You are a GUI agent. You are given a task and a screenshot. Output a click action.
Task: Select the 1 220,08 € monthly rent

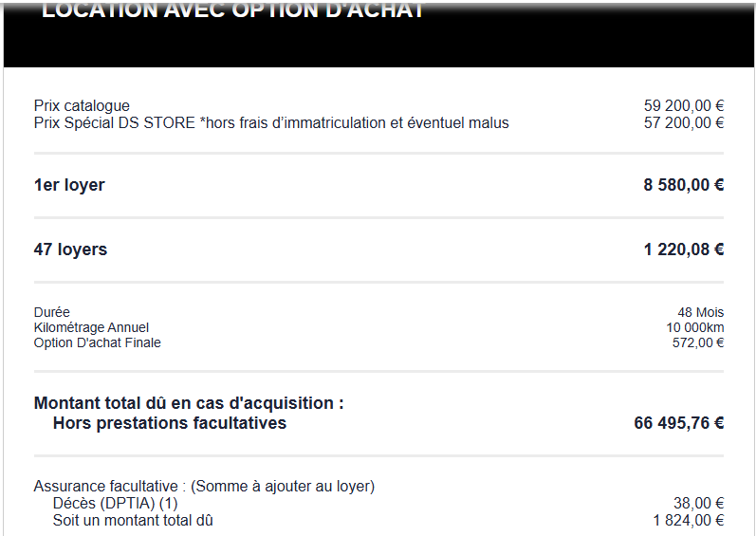pos(683,250)
